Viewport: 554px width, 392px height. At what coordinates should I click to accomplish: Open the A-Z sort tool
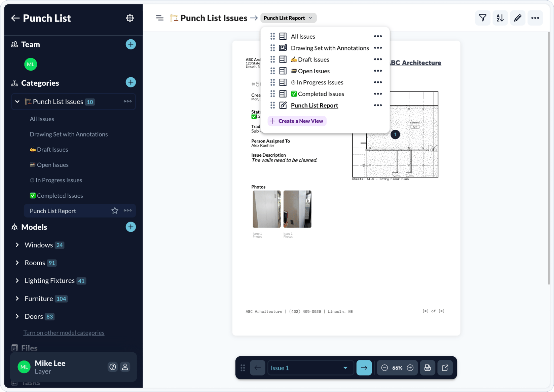click(500, 18)
